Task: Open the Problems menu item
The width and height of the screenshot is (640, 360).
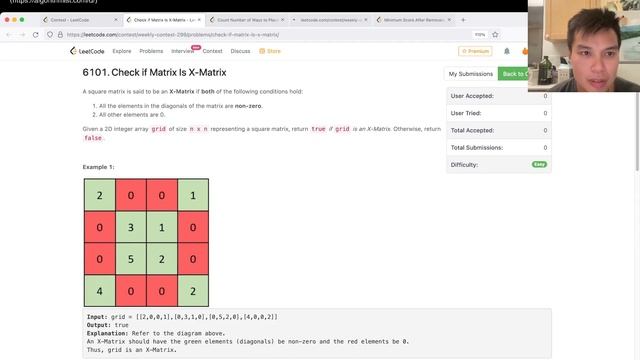Action: 151,51
